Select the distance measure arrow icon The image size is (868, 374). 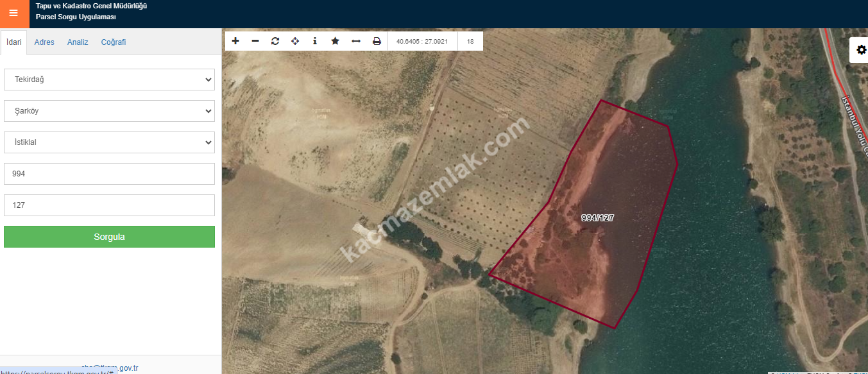click(356, 41)
